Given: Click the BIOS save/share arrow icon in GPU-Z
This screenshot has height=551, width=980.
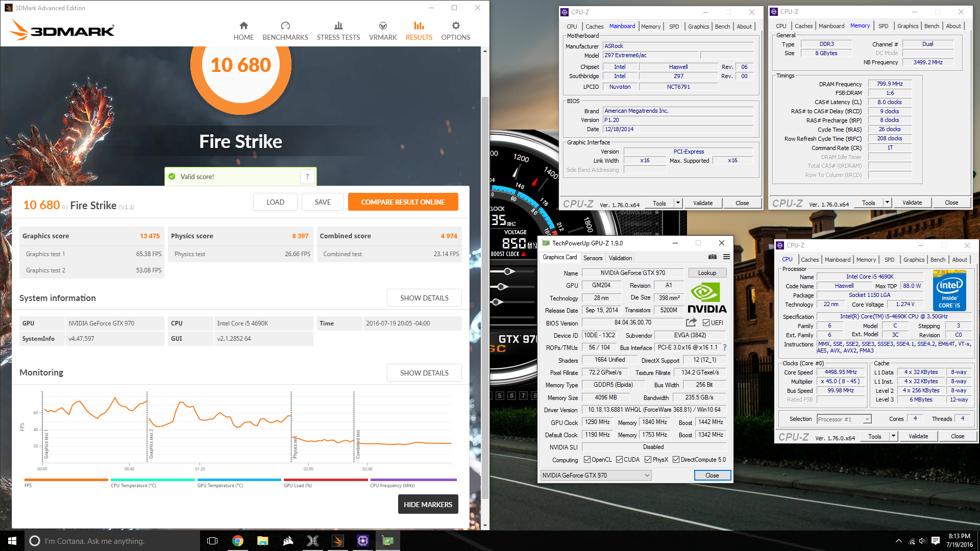Looking at the screenshot, I should [x=691, y=322].
